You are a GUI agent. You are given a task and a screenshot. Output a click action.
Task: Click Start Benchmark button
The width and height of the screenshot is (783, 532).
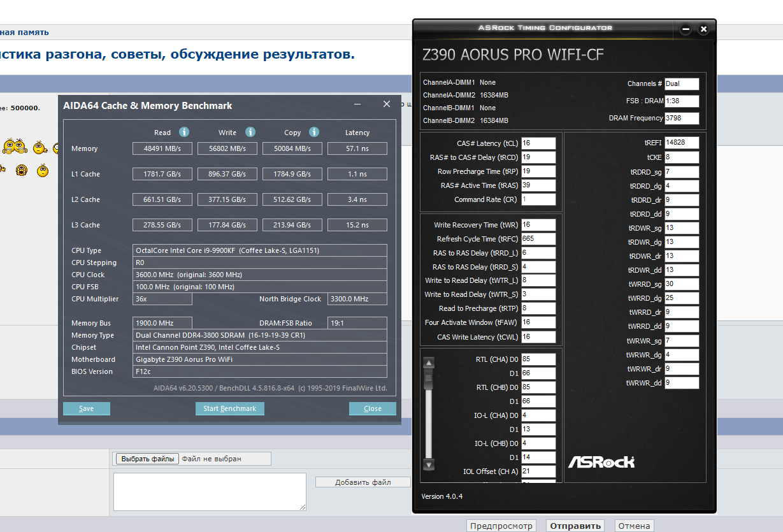click(230, 408)
